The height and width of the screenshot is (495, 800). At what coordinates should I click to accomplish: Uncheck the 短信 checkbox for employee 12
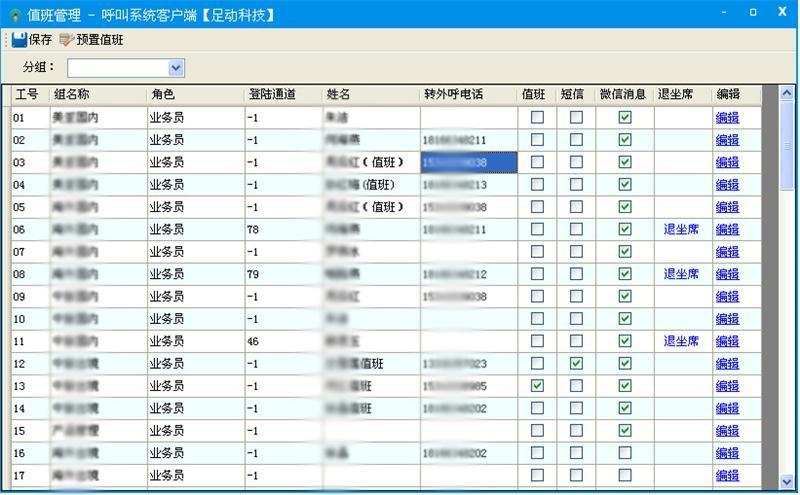(x=576, y=364)
